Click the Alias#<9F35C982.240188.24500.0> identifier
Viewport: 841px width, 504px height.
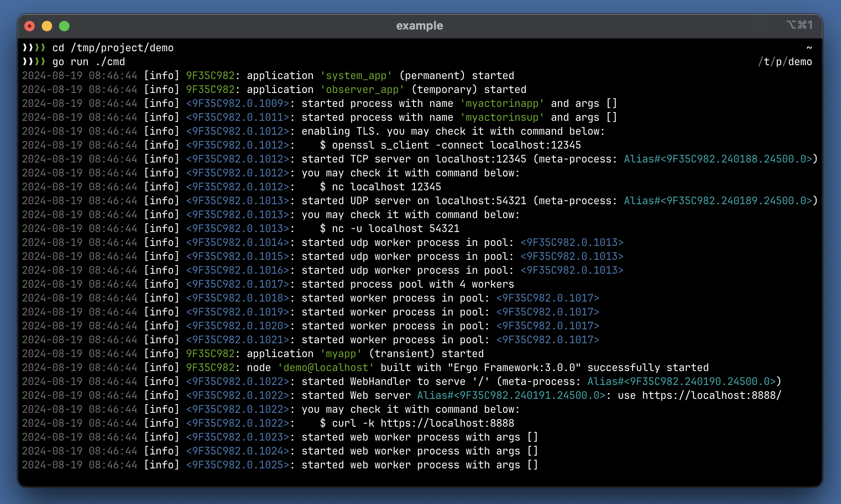pos(718,159)
